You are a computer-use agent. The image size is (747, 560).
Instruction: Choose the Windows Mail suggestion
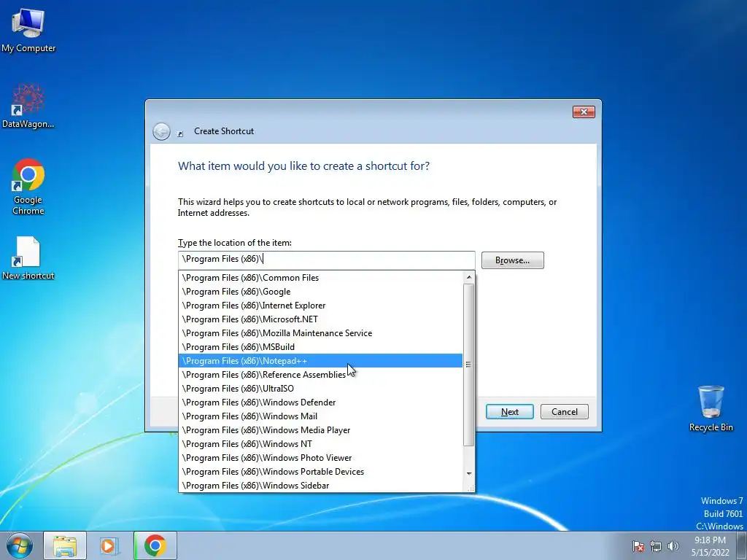tap(320, 416)
